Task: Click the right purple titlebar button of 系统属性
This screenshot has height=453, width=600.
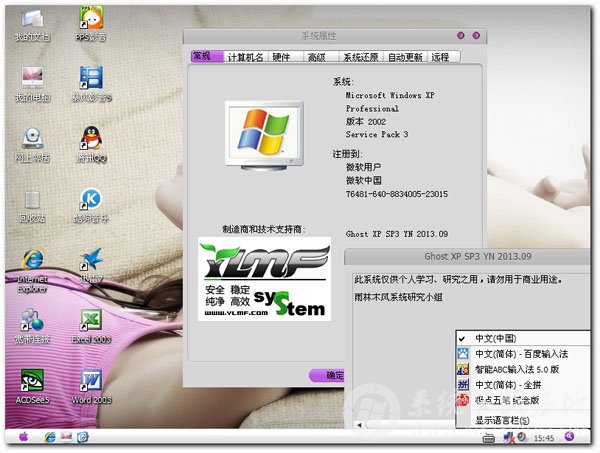Action: pos(476,36)
